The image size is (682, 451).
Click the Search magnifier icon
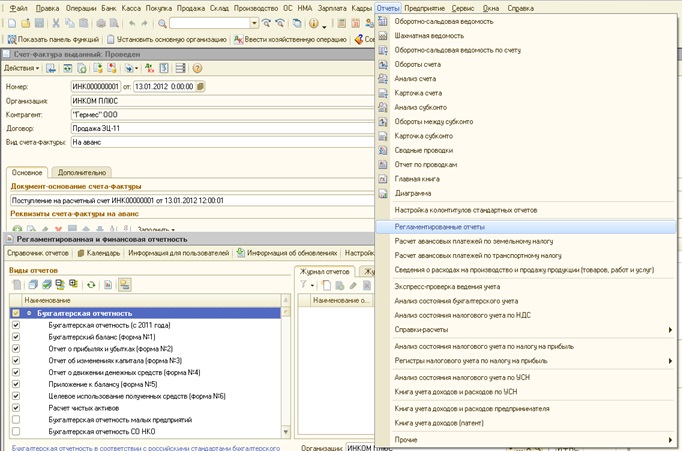click(162, 23)
